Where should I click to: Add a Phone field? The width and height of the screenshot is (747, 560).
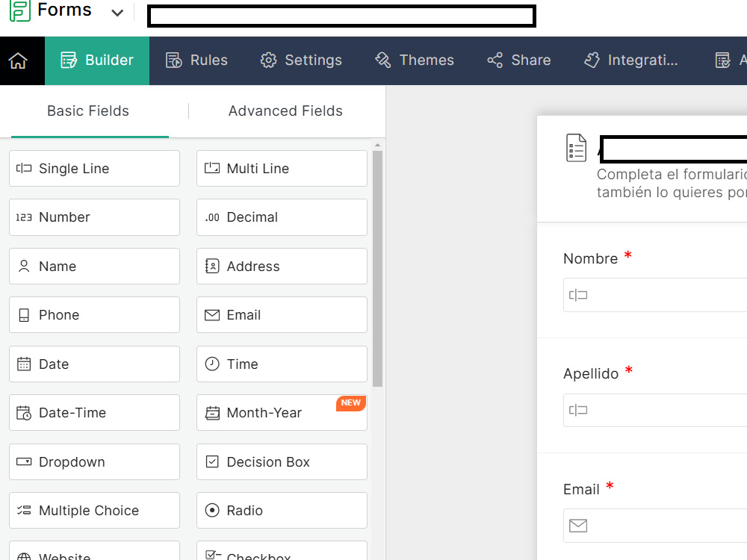94,314
